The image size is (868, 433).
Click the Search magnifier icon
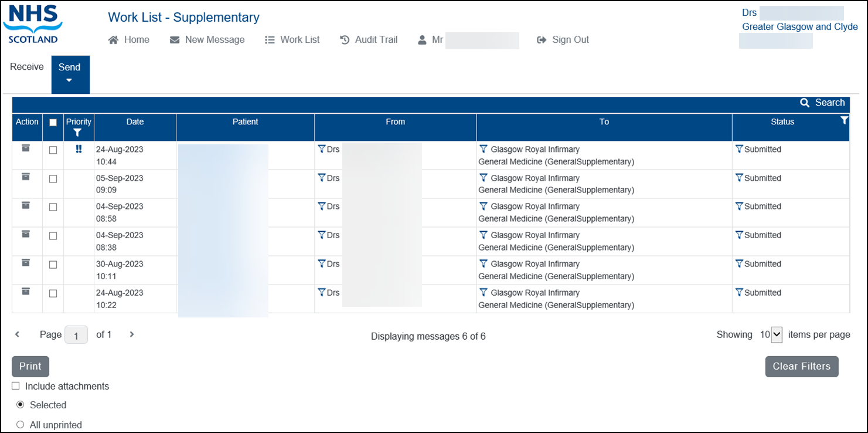pyautogui.click(x=805, y=103)
